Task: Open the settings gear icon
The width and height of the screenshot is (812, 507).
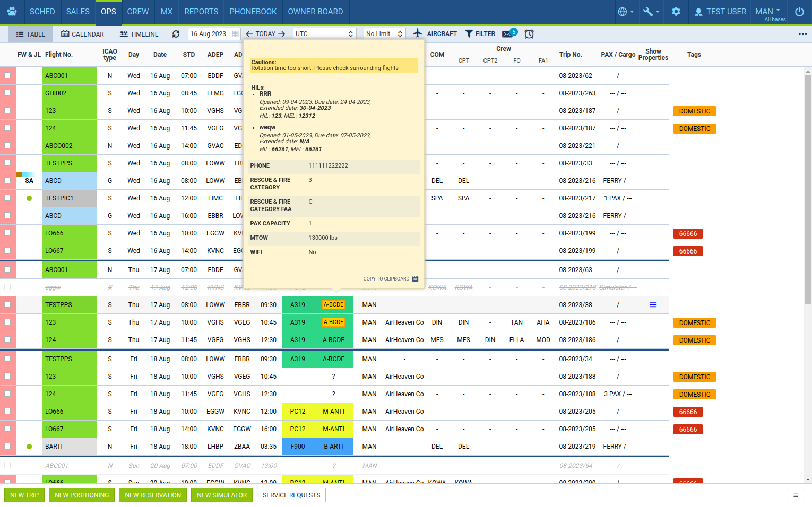Action: tap(676, 12)
